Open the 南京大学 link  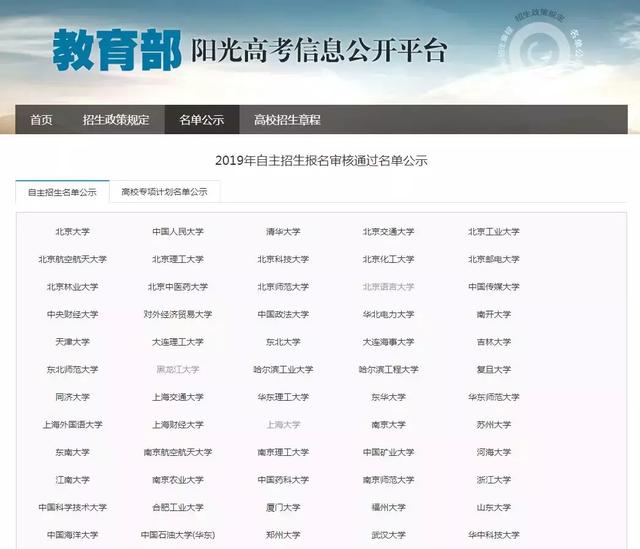click(388, 424)
